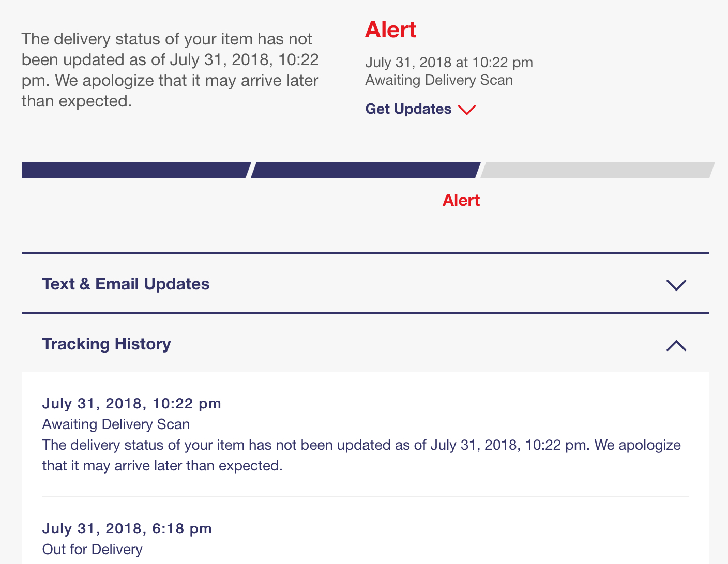Select the timestamp below the large Alert heading
Screen dimensions: 728x564
point(449,63)
